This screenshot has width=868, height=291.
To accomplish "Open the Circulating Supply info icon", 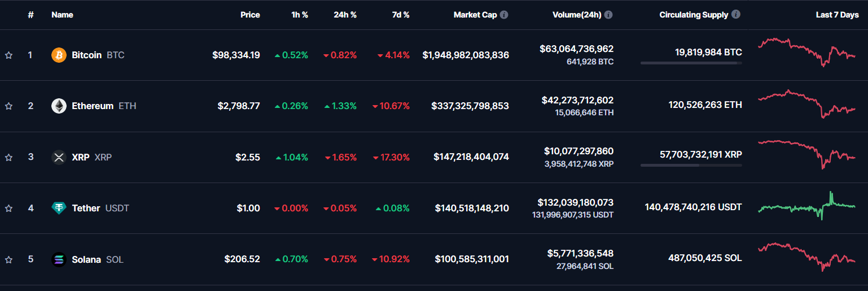I will tap(736, 15).
